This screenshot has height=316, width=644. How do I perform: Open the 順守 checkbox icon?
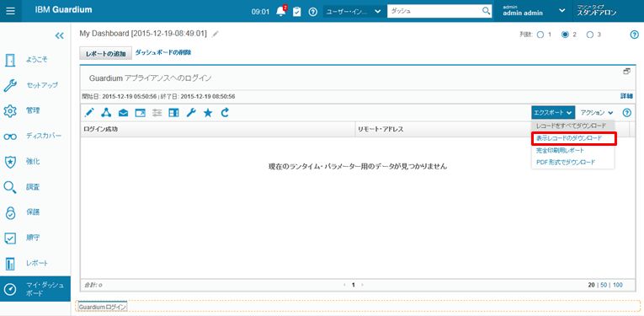(10, 238)
